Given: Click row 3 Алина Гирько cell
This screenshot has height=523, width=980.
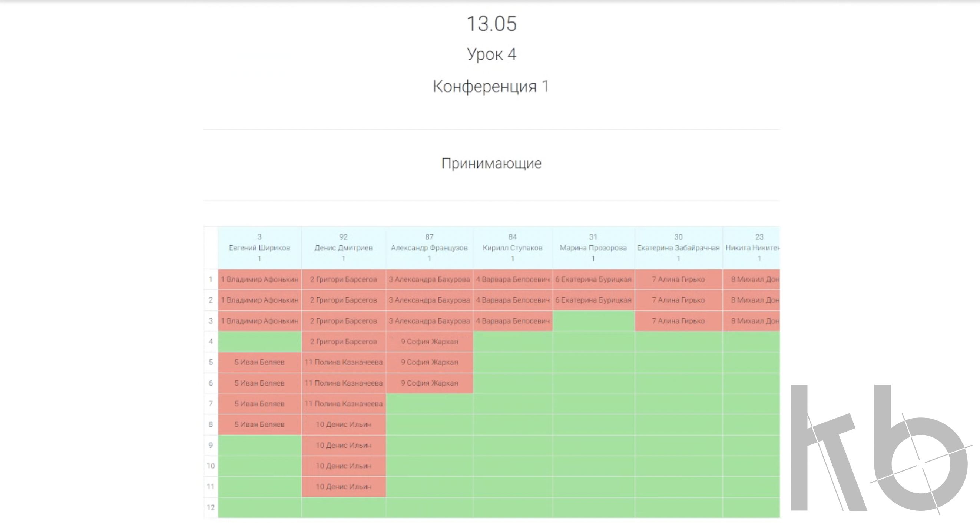Looking at the screenshot, I should click(678, 321).
